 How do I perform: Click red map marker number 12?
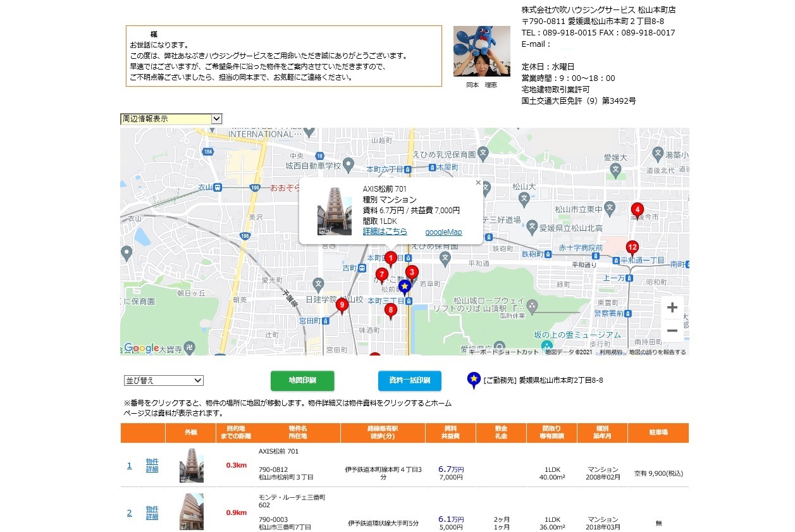632,247
